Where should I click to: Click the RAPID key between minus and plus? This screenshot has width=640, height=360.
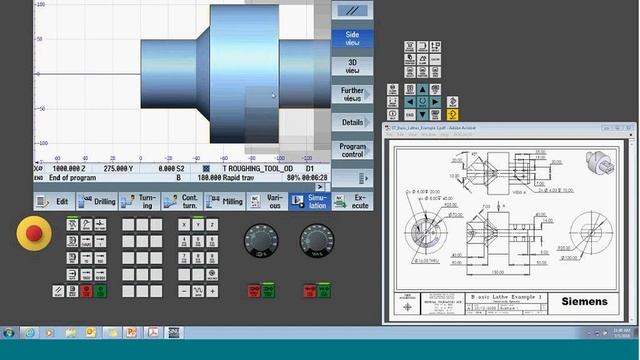pyautogui.click(x=198, y=291)
